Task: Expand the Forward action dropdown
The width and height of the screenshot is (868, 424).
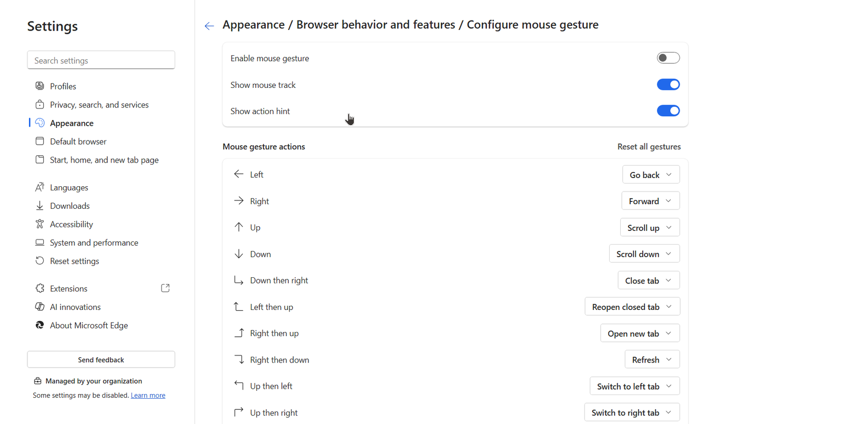Action: tap(650, 200)
